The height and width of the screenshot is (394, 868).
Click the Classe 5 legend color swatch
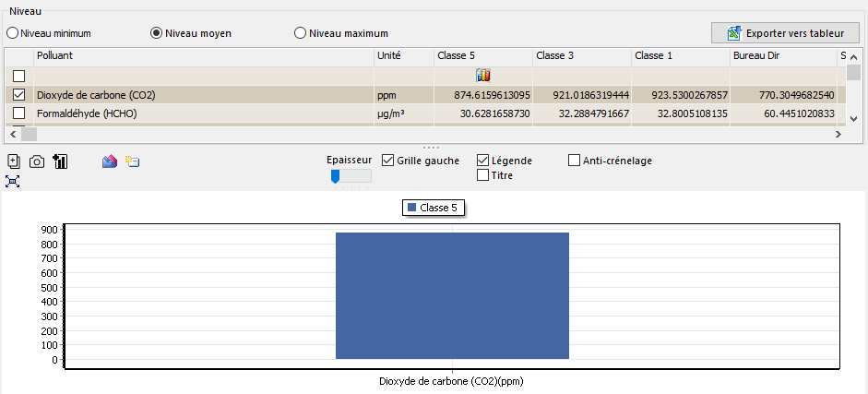(411, 208)
